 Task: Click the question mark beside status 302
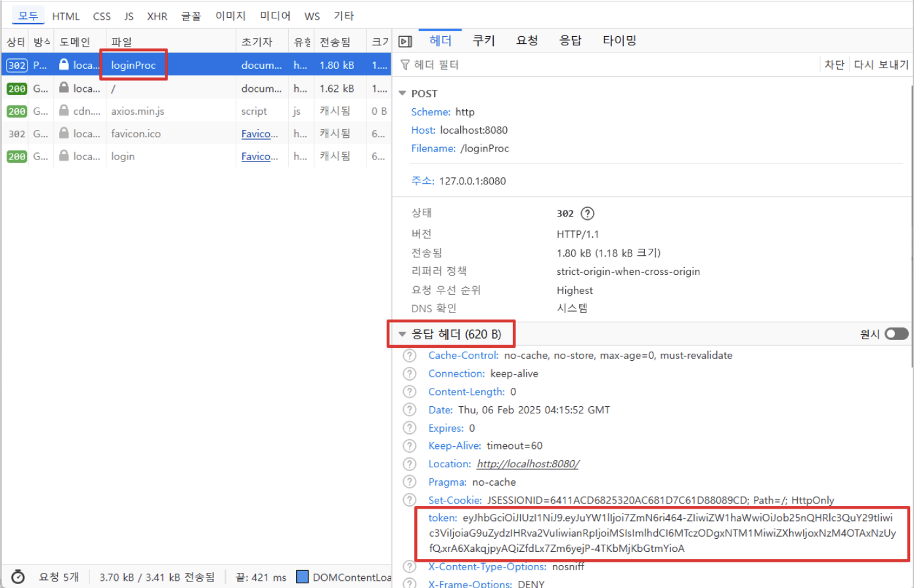pyautogui.click(x=587, y=213)
